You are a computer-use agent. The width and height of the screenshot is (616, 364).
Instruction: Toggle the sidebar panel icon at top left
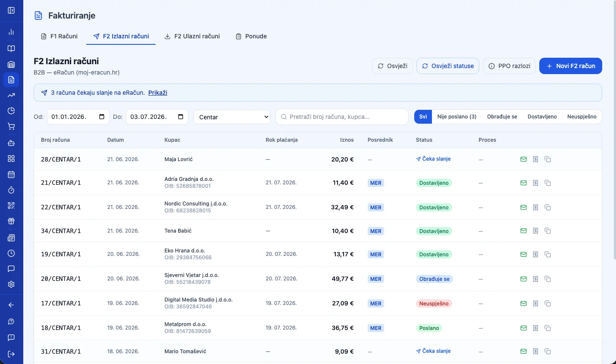[11, 10]
